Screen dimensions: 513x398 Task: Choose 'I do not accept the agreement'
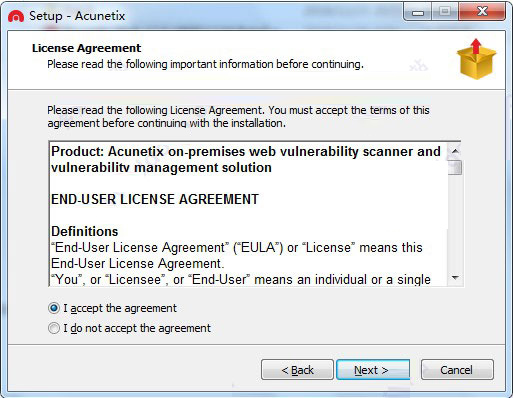pos(54,328)
